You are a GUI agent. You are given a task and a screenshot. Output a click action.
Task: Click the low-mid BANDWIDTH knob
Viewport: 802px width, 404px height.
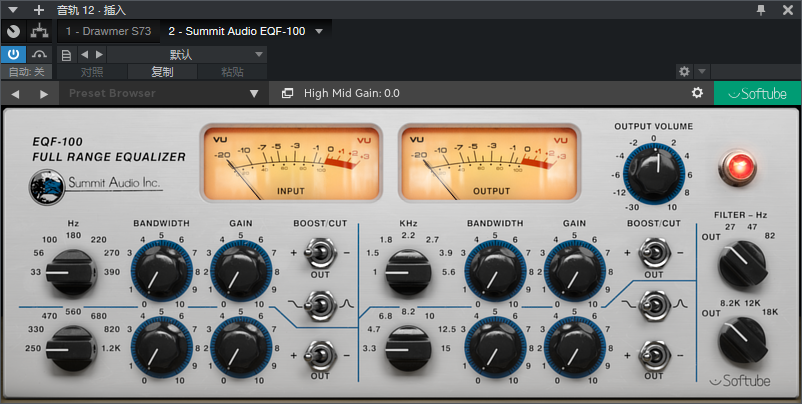[x=162, y=347]
